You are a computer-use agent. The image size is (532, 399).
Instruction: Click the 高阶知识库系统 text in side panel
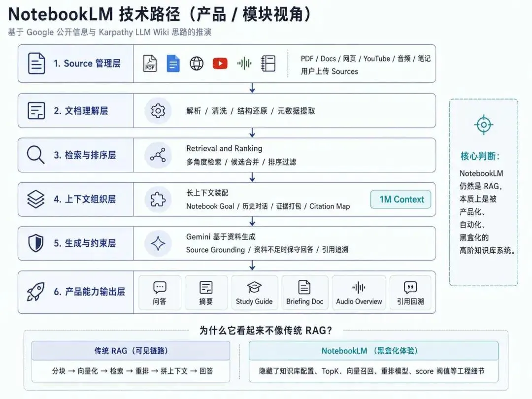[x=488, y=250]
